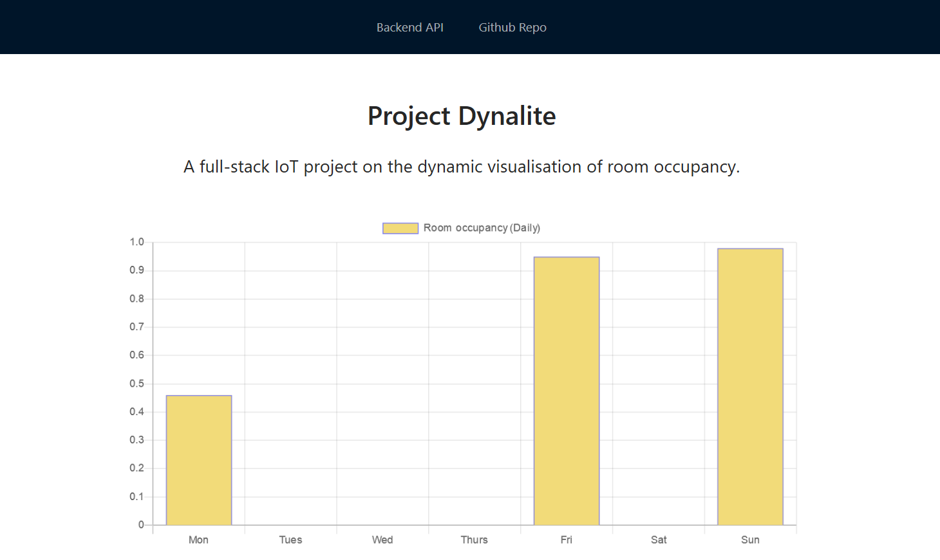This screenshot has height=560, width=940.
Task: Click the Sat axis label
Action: 659,539
